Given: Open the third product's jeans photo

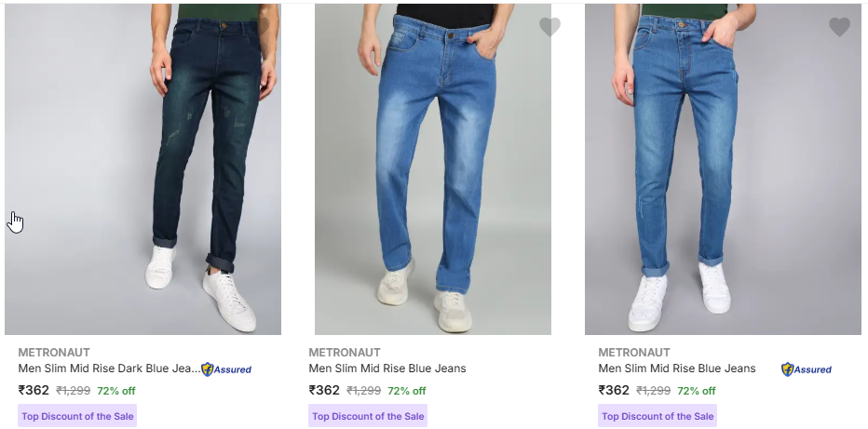Looking at the screenshot, I should 723,168.
